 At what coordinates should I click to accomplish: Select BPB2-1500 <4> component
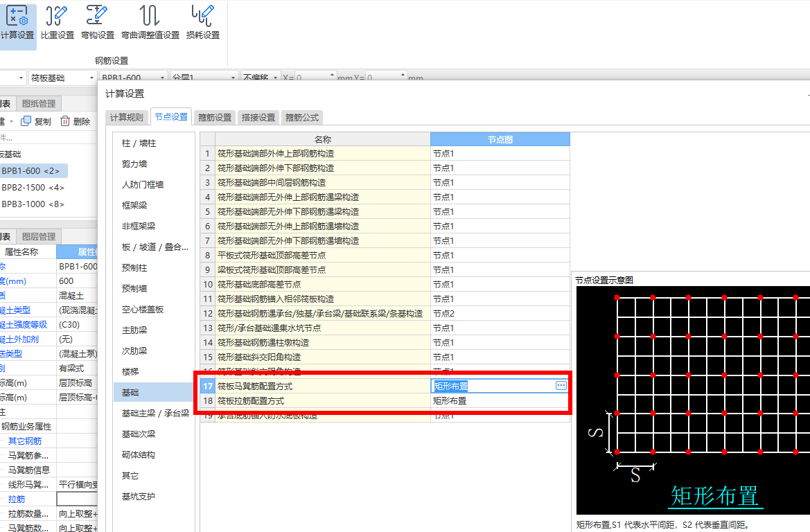point(33,187)
